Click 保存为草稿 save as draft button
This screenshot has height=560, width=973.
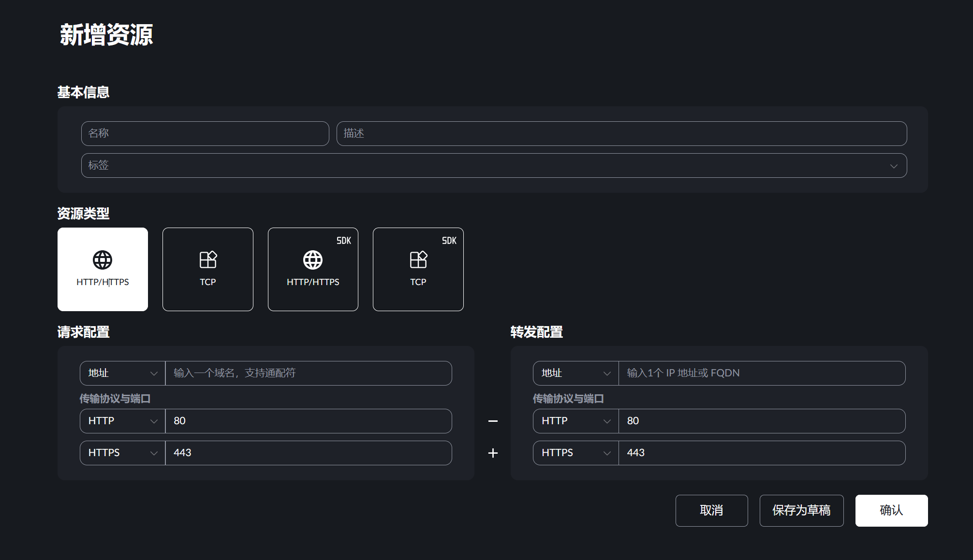pos(801,510)
